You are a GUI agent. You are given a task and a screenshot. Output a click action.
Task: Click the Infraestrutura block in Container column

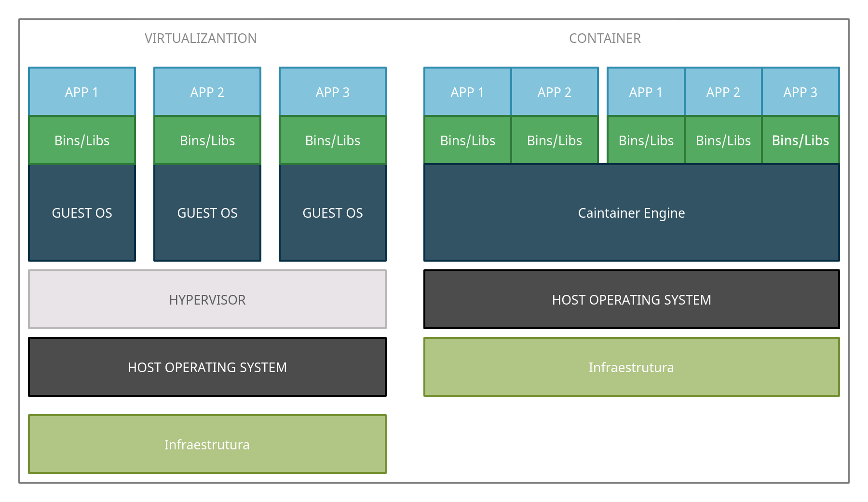coord(632,367)
